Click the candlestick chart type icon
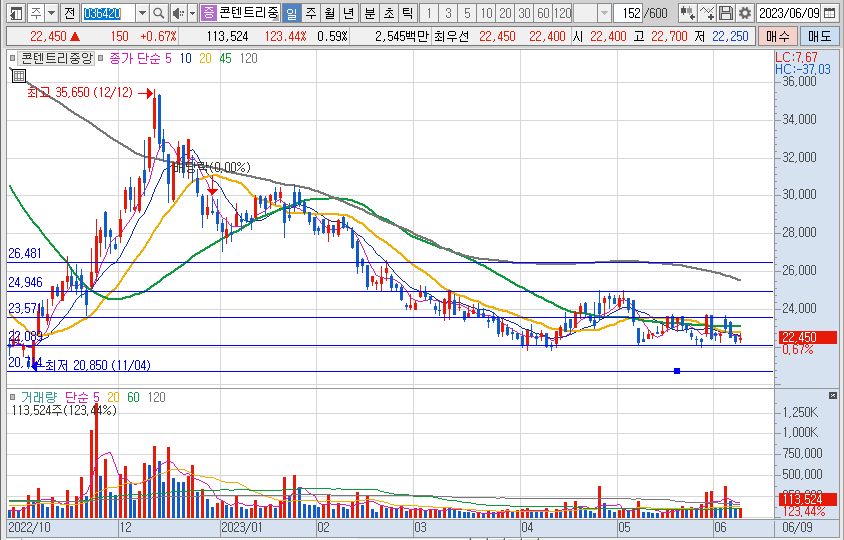 (687, 13)
